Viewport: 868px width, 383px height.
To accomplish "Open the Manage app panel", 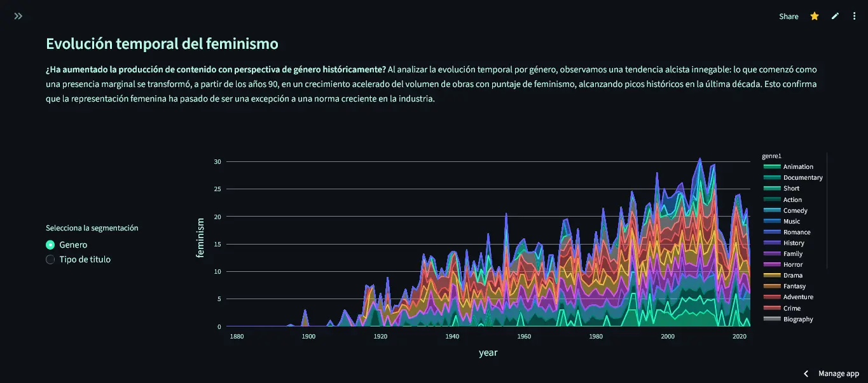I will [838, 373].
